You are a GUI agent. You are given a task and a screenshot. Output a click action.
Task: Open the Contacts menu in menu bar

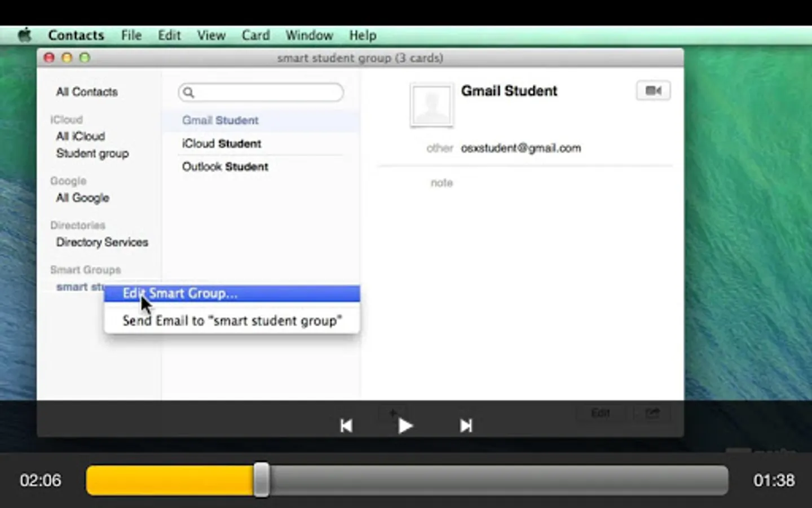76,36
